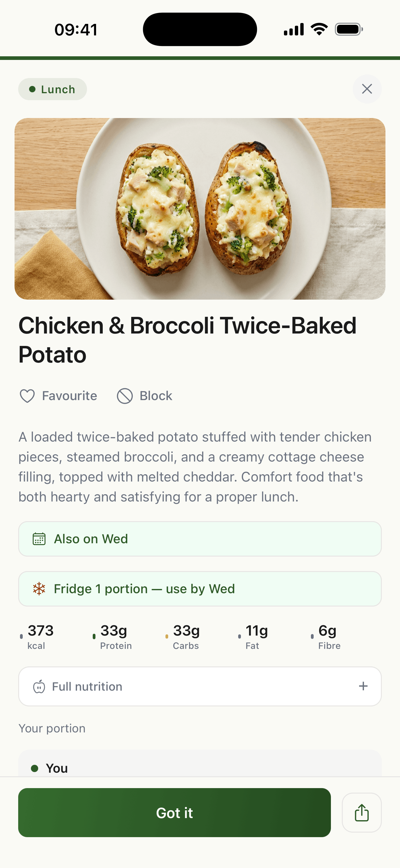
Task: Tap the snowflake fridge icon
Action: pyautogui.click(x=39, y=589)
